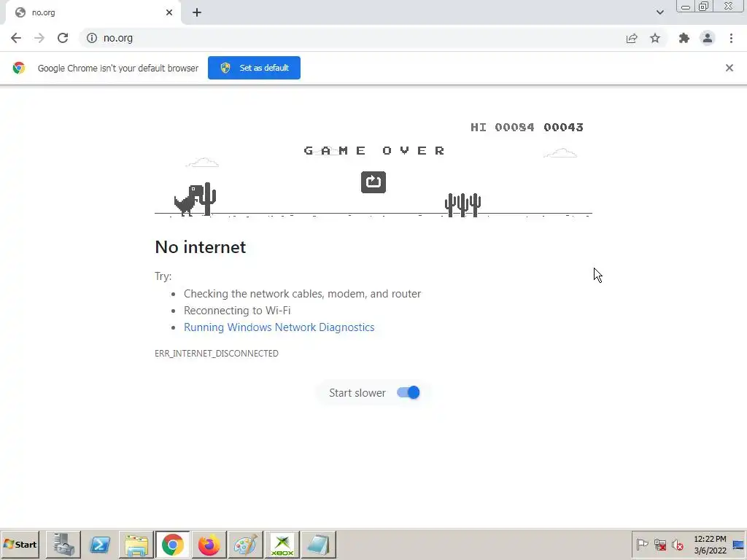Open Server Manager from taskbar

coord(63,544)
